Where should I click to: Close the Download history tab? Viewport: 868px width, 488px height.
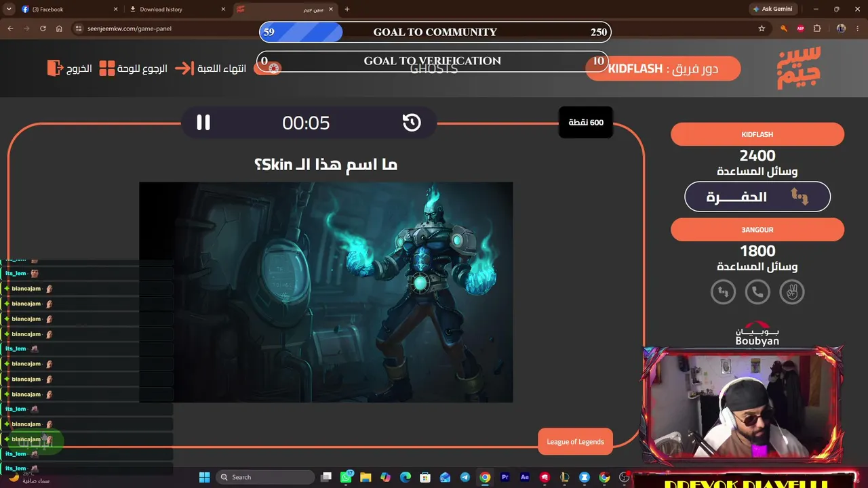point(223,9)
